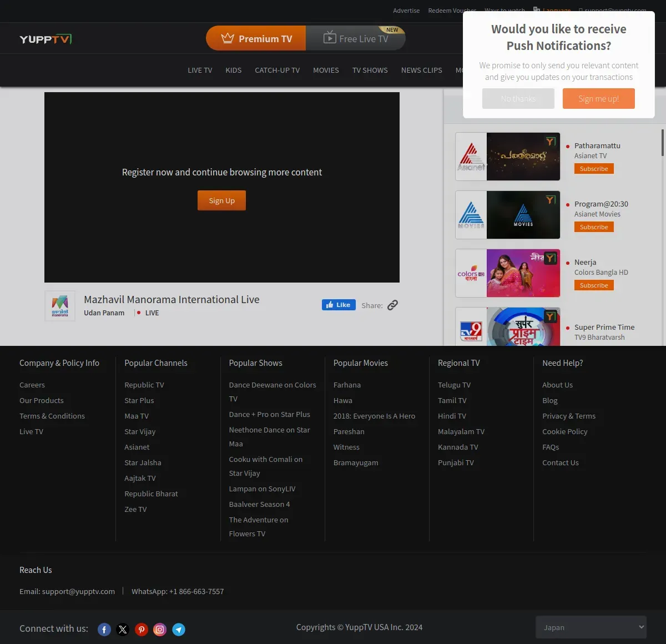
Task: Open the CATCH-UP TV menu
Action: [277, 71]
